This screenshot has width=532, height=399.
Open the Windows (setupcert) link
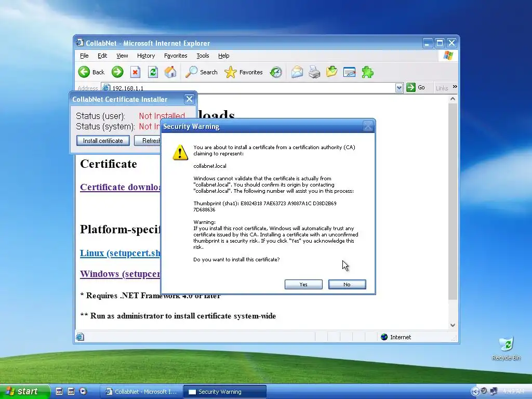tap(120, 274)
